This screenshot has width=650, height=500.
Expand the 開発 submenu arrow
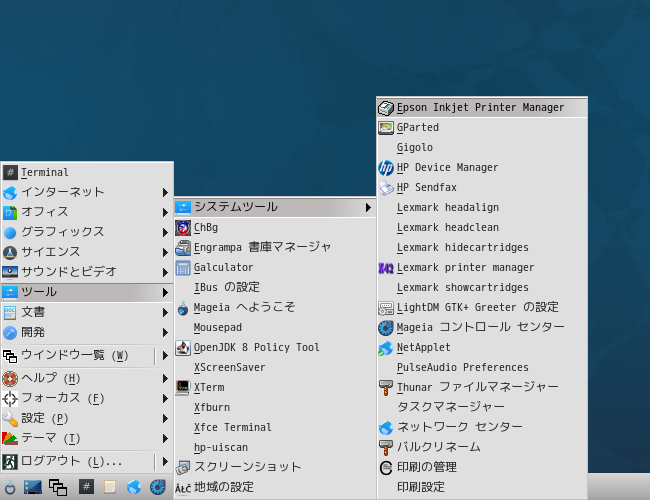(x=165, y=333)
